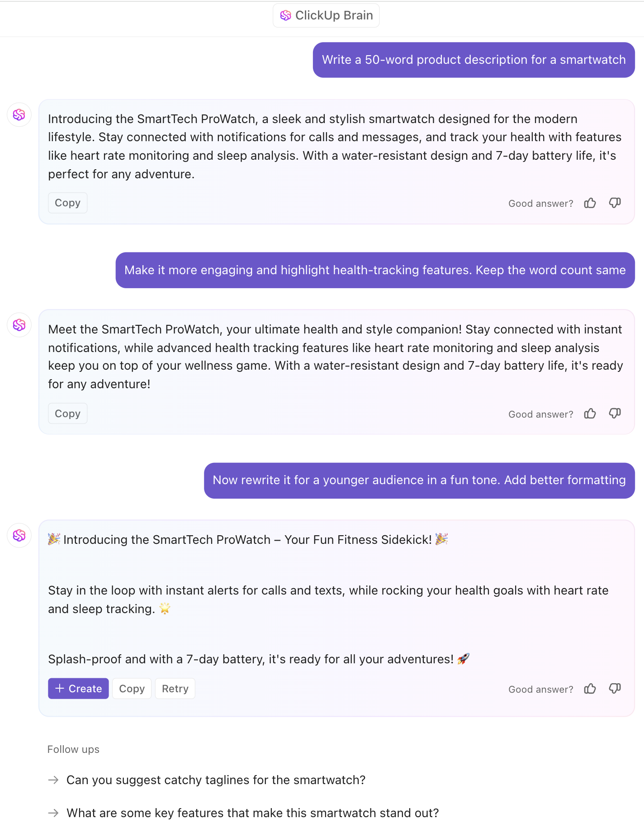Copy the first product description
The height and width of the screenshot is (828, 644).
[x=67, y=203]
